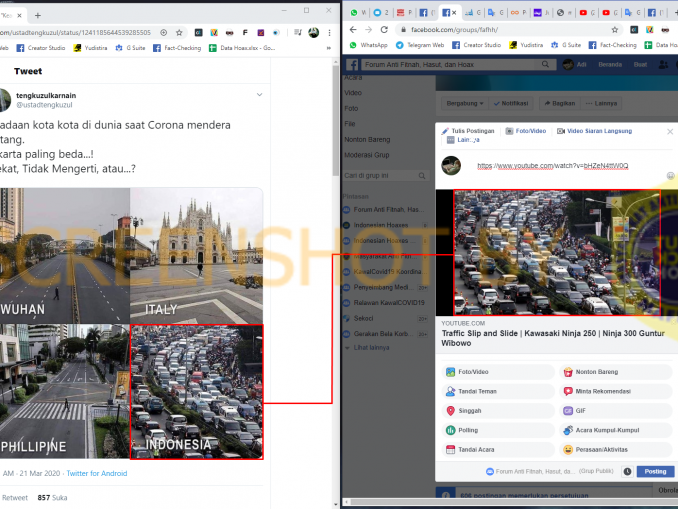Click Bagikan share button

(560, 103)
